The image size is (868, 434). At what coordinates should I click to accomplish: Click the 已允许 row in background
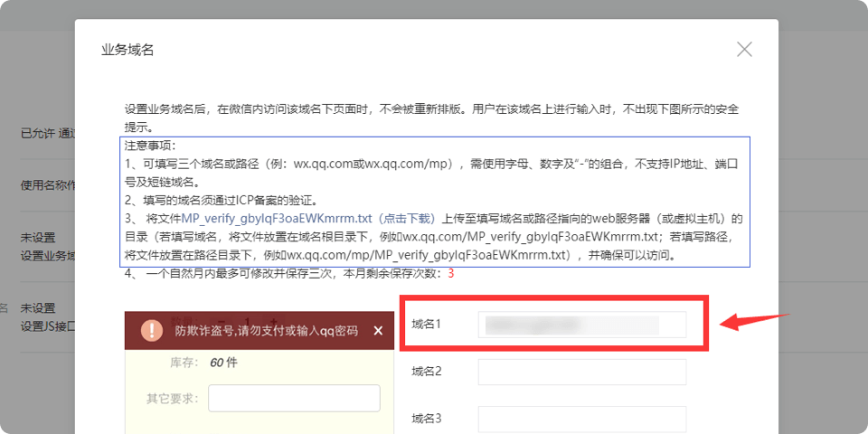(47, 133)
